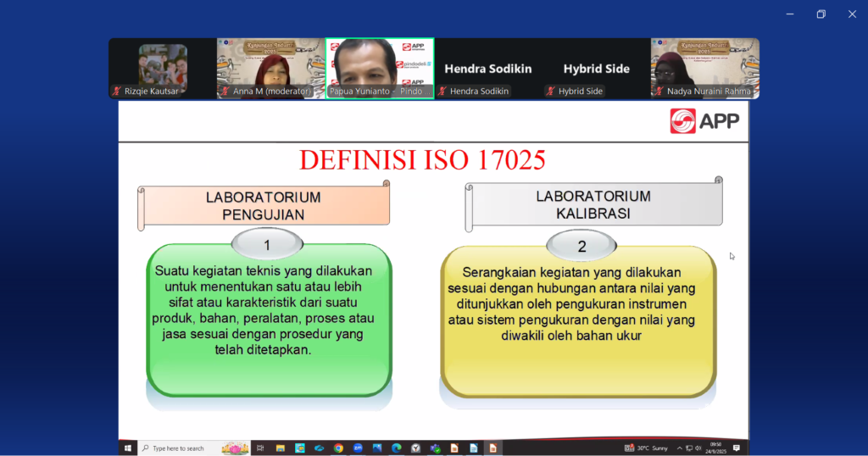Open Microsoft Teams from the taskbar
This screenshot has width=868, height=456.
[x=435, y=448]
